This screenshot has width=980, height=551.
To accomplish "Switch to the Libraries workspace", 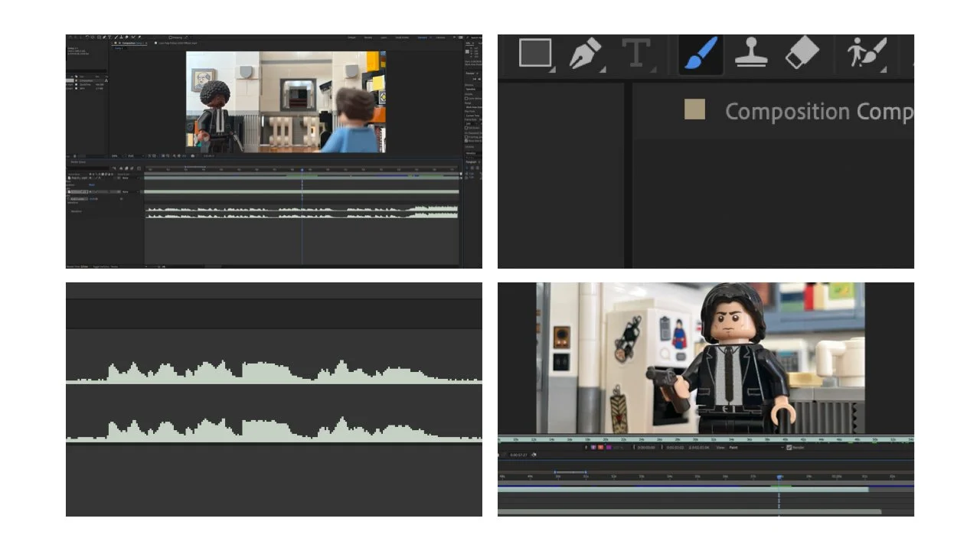I will coord(440,37).
